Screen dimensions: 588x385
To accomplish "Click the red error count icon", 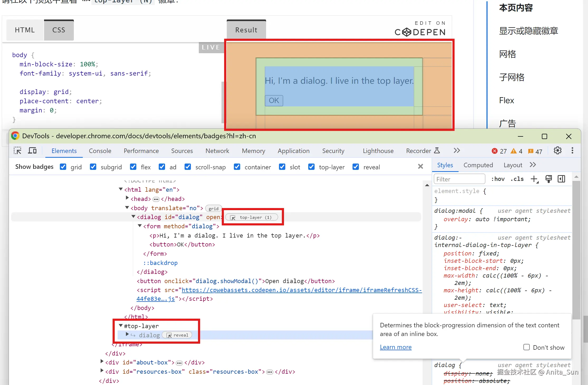I will pos(495,151).
